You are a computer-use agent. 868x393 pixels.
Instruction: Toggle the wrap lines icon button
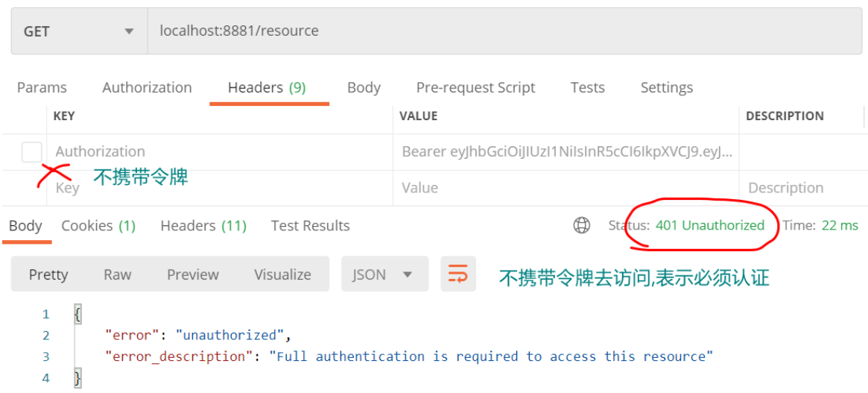click(457, 274)
